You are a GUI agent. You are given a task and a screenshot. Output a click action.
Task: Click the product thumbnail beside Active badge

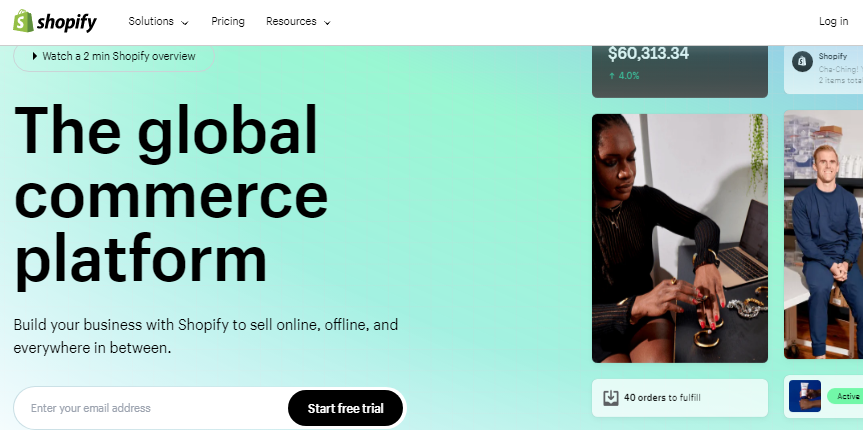tap(805, 396)
